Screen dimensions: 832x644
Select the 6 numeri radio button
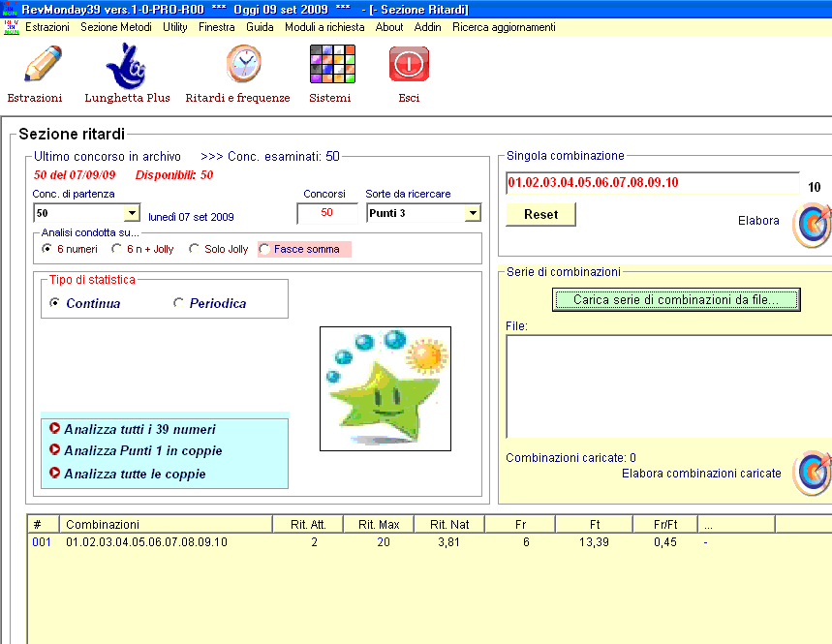pos(46,248)
